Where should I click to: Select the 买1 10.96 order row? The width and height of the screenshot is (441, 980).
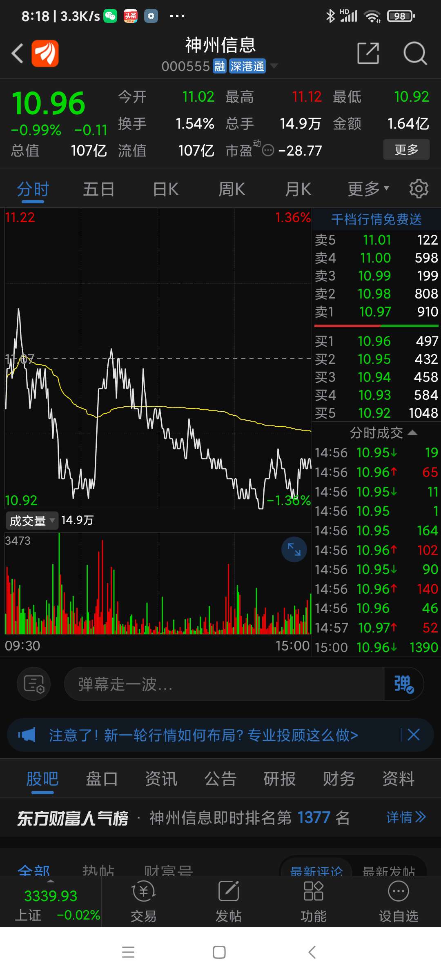[376, 341]
